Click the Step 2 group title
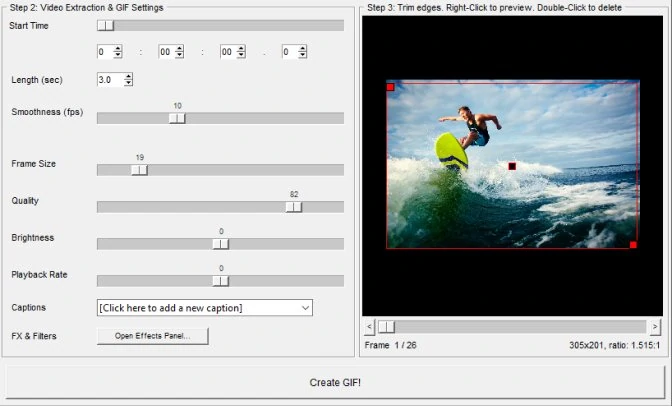 pos(87,8)
